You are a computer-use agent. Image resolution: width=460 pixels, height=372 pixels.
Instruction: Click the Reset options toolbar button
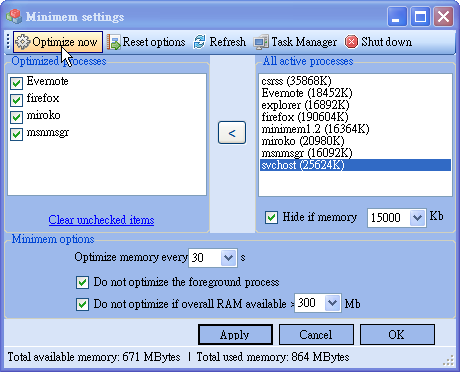pos(146,42)
